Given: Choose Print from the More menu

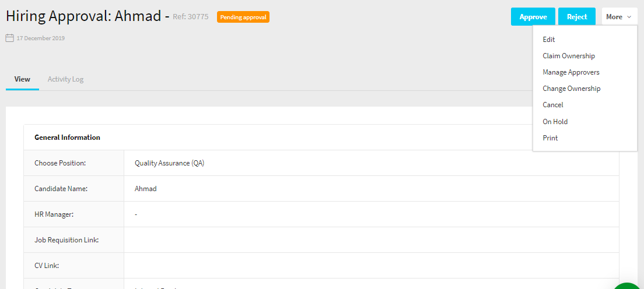Looking at the screenshot, I should pos(550,138).
